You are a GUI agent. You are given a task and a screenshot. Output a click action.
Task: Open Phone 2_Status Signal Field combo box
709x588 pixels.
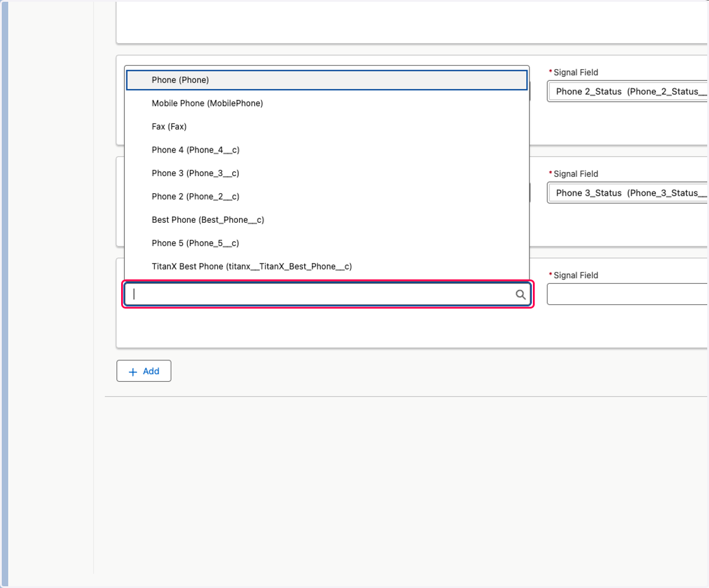point(627,92)
